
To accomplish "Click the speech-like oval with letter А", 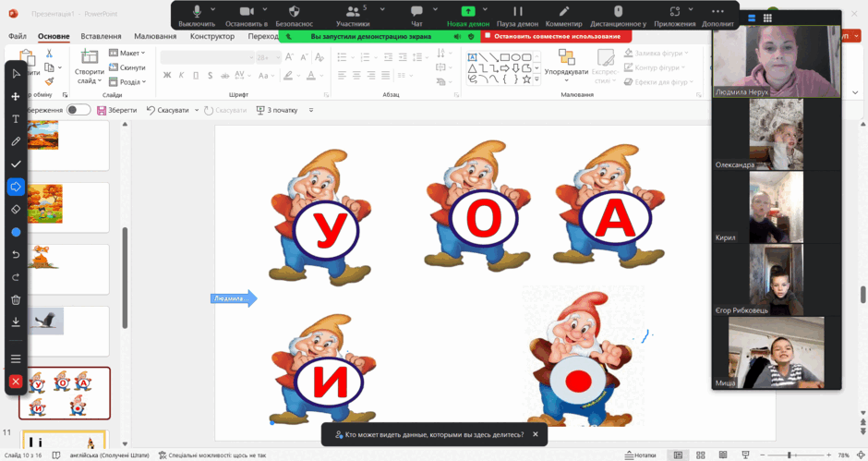I will coord(614,220).
